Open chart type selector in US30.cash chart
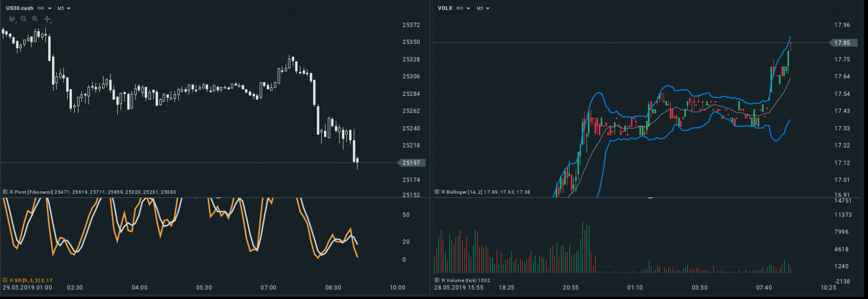 (12, 19)
